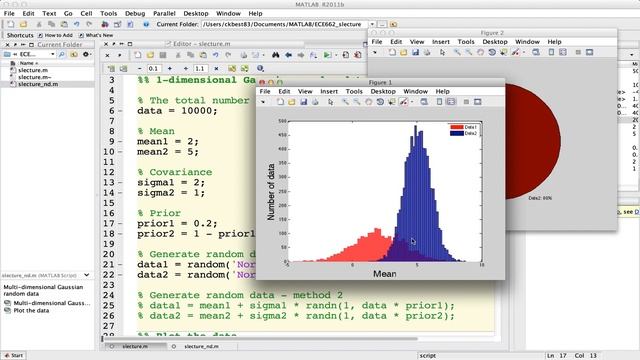Click the How to Add shortcut
The height and width of the screenshot is (360, 640).
click(x=55, y=36)
